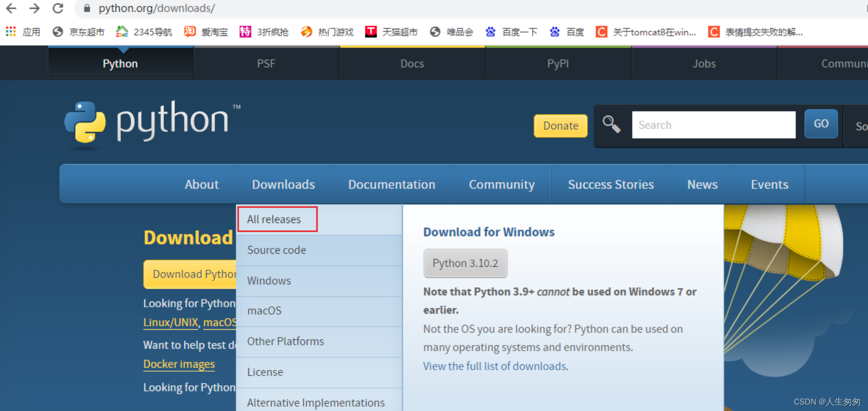Open 唯品会 bookmark
This screenshot has height=411, width=868.
pos(452,32)
